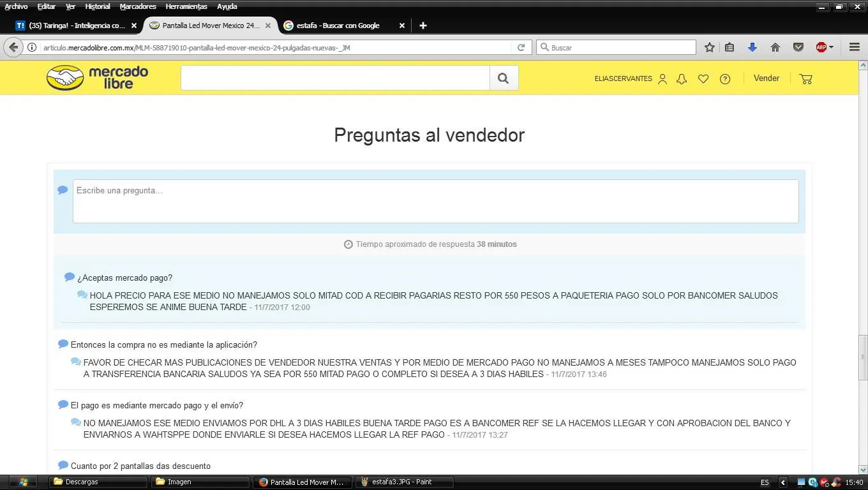Screen dimensions: 868x490
Task: Click the Adblock Plus ABP icon
Action: [821, 47]
